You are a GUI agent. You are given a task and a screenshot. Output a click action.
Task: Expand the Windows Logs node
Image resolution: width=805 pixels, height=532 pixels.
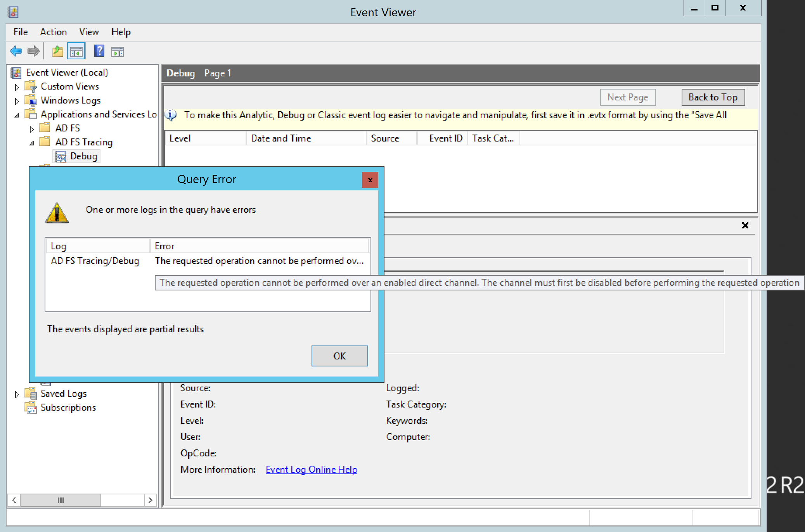click(x=17, y=101)
